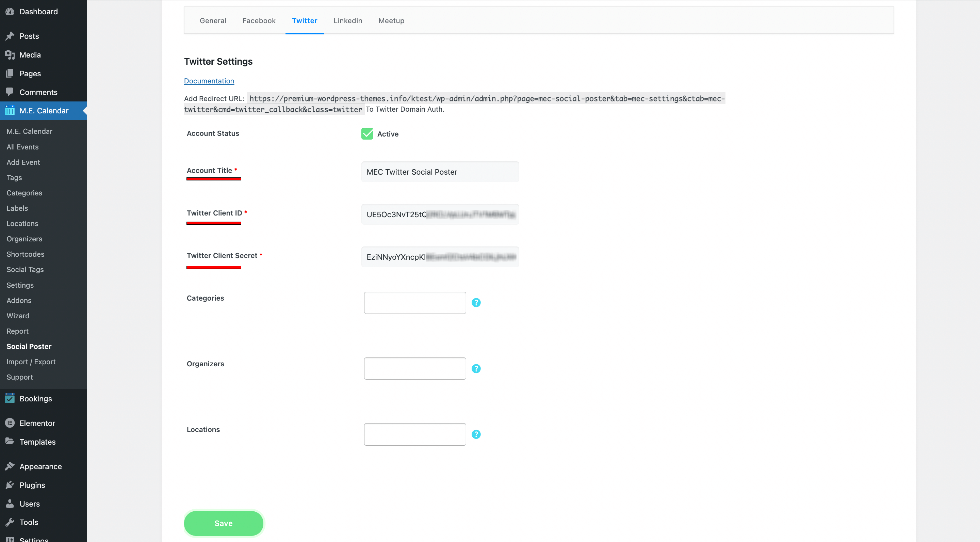Click the M.E. Calendar icon

pyautogui.click(x=10, y=110)
